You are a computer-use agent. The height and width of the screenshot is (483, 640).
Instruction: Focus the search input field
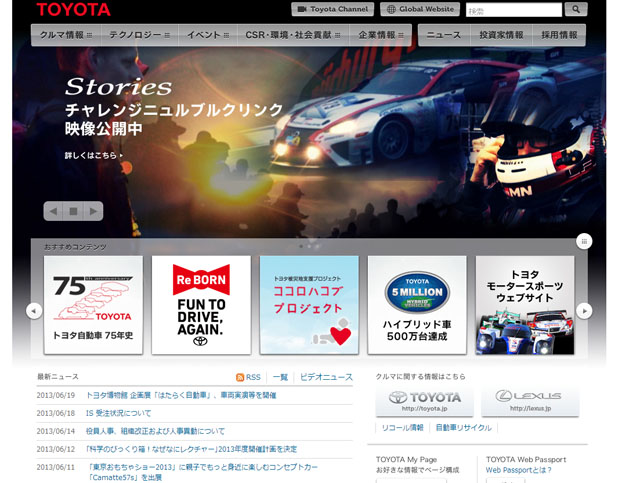pyautogui.click(x=513, y=10)
